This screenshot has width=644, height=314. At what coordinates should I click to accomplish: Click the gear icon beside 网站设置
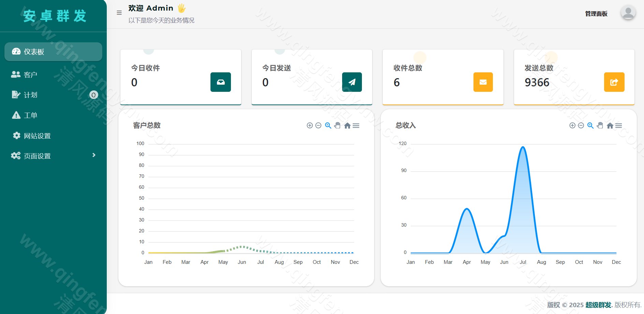16,135
